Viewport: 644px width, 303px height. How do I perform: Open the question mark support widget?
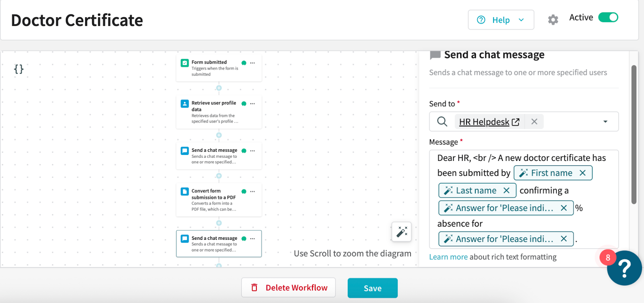click(624, 268)
